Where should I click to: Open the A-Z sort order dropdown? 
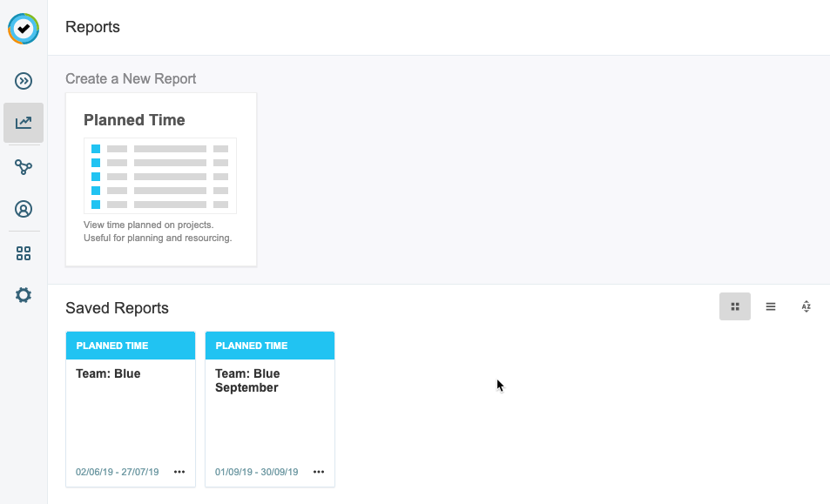tap(806, 306)
